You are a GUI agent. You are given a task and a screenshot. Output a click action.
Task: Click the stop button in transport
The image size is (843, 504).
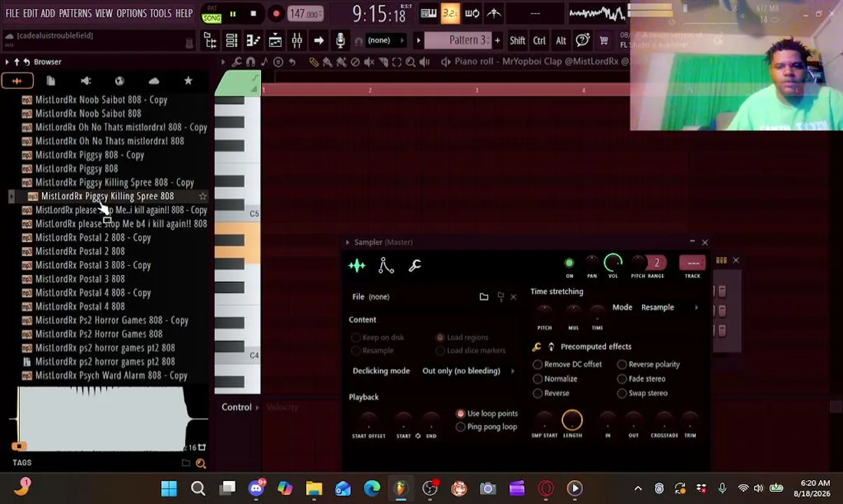tap(253, 13)
